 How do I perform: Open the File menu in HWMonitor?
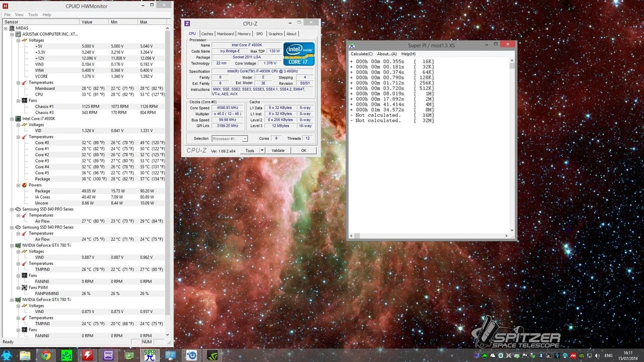pos(8,15)
